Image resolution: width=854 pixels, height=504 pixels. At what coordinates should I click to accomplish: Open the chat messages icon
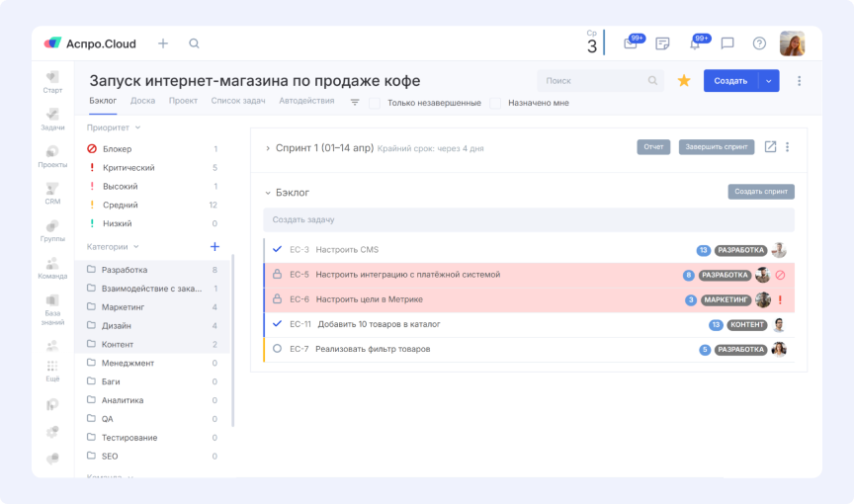727,43
